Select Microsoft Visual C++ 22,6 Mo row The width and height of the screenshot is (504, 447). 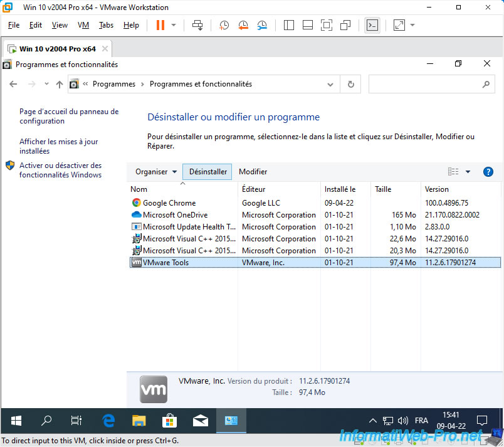(x=315, y=239)
